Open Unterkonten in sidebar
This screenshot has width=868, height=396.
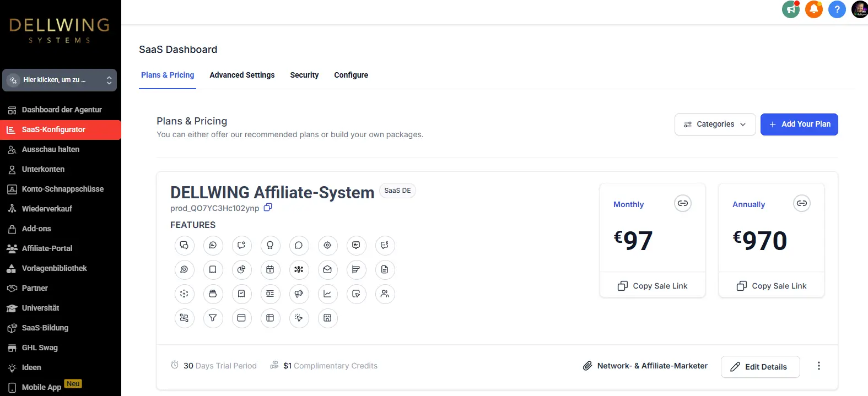point(61,169)
